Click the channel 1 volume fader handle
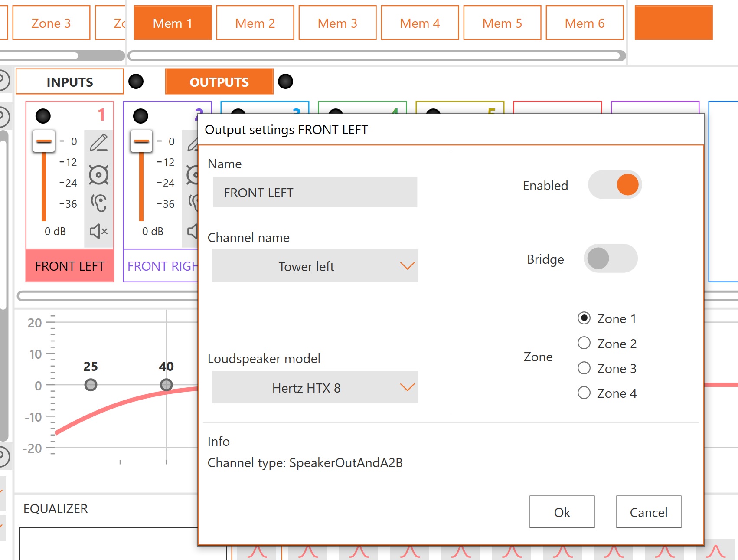Screen dimensions: 738x560 (44, 141)
